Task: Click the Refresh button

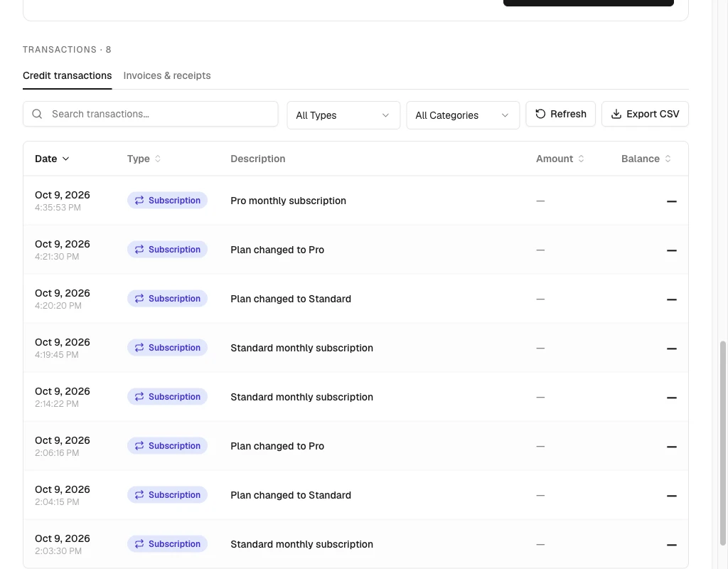Action: 560,114
